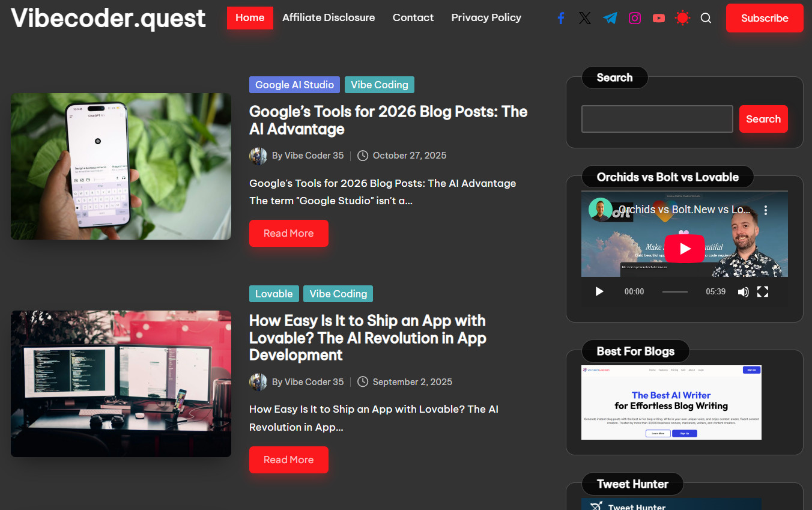The image size is (812, 510).
Task: Open the X (Twitter) social icon
Action: pos(585,18)
